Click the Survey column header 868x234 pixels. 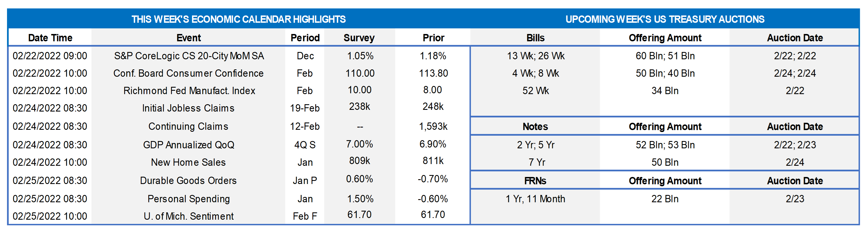point(359,38)
